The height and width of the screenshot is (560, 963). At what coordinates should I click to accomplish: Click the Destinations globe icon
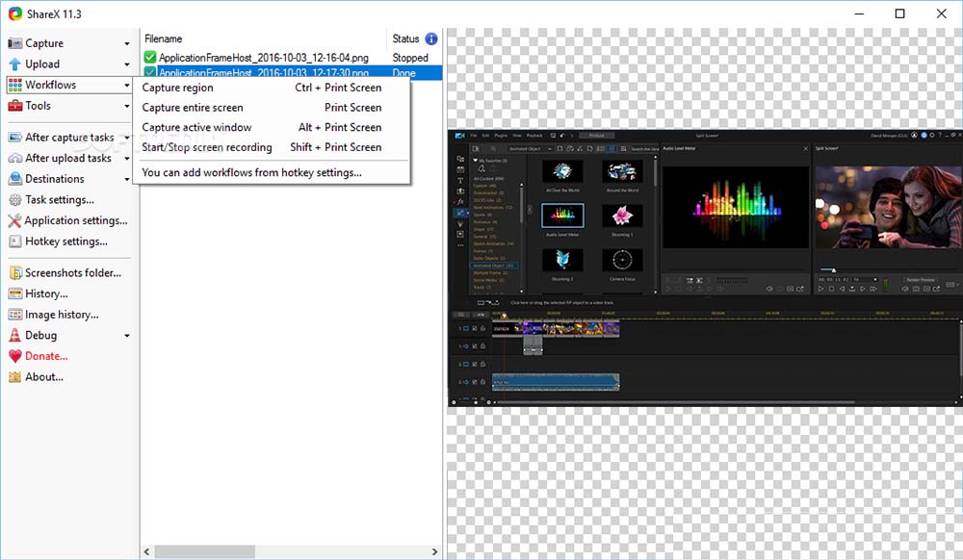click(x=13, y=178)
